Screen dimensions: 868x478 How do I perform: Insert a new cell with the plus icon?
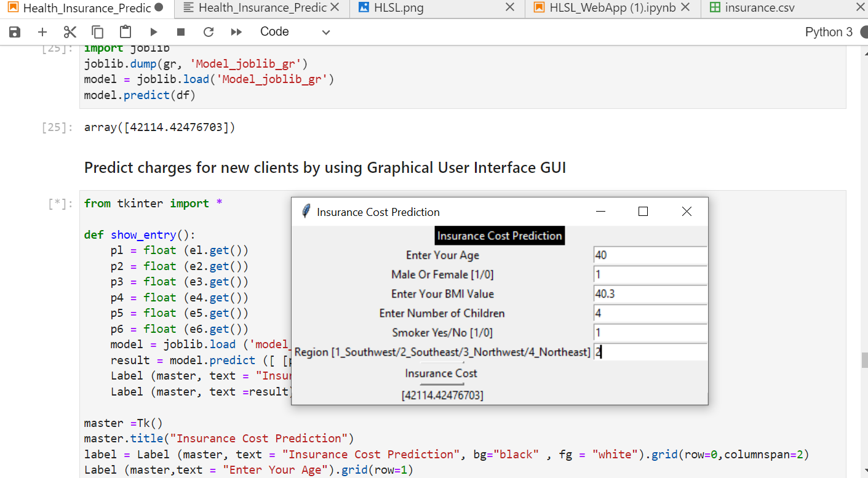pyautogui.click(x=42, y=31)
